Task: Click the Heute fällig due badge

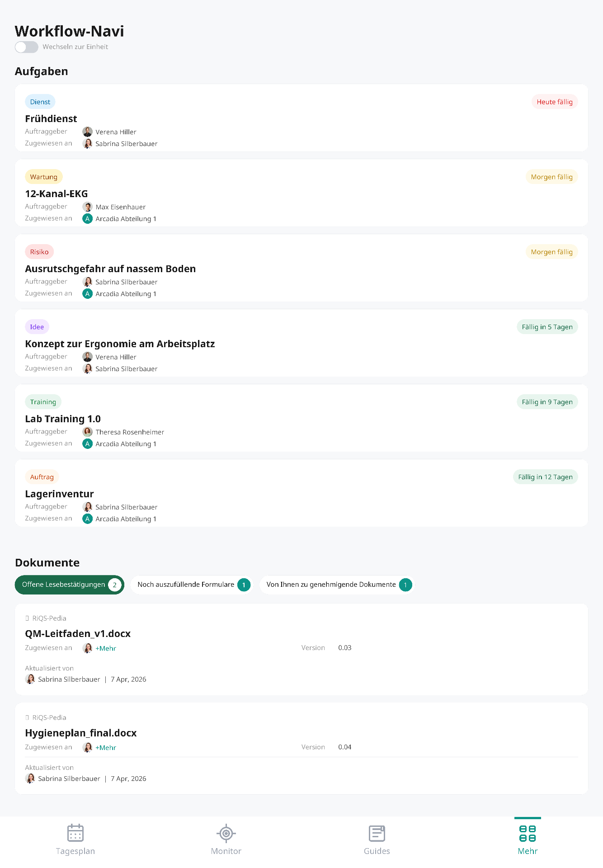Action: [x=555, y=102]
